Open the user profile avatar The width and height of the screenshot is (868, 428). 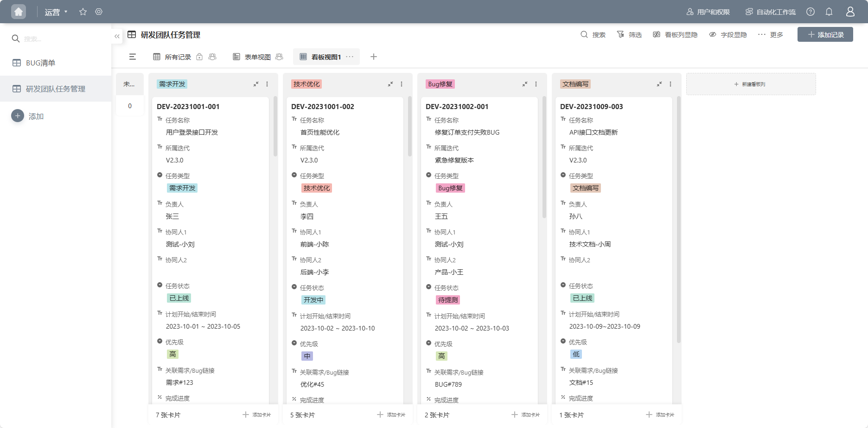[x=850, y=12]
